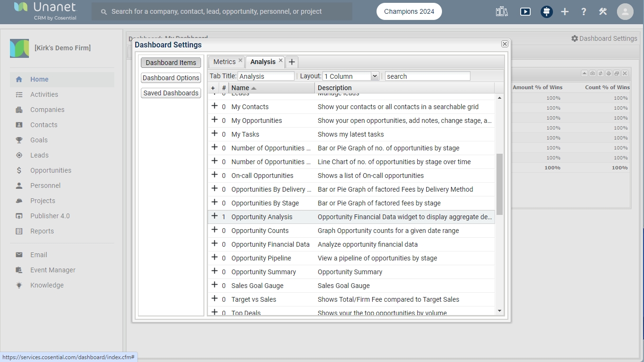
Task: Open the help question mark icon
Action: (583, 12)
